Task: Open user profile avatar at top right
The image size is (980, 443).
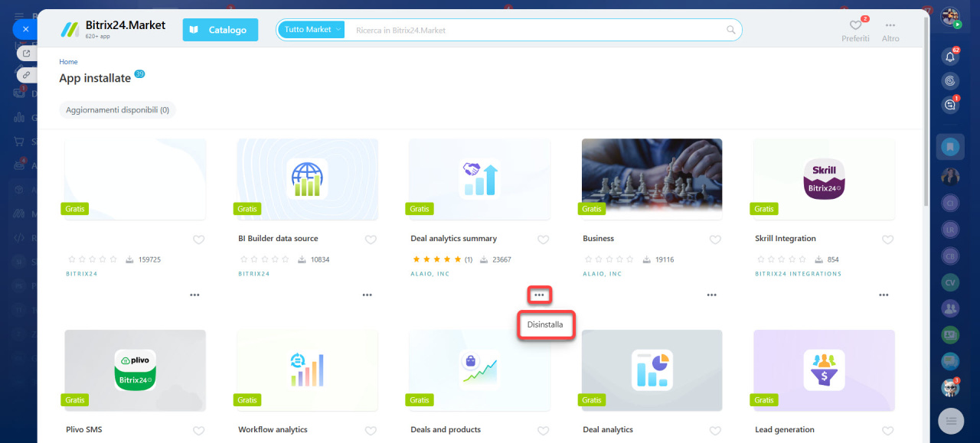Action: pos(950,17)
